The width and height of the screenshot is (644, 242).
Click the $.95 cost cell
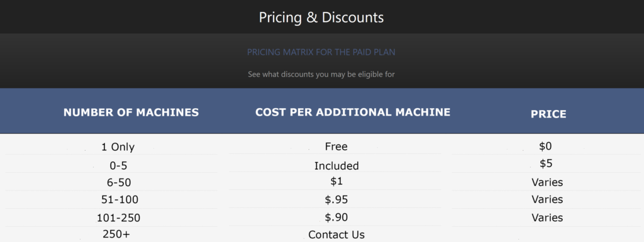pos(336,200)
